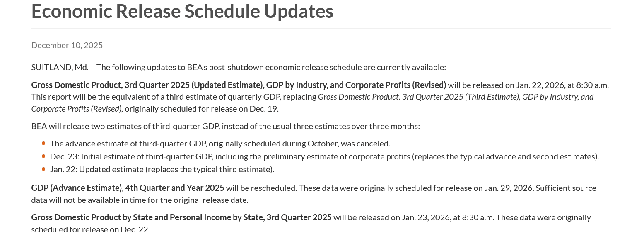Click the "Jan. 22, 2026, at 8:30 a.m." release time
Viewport: 644px width, 239px height.
(562, 85)
